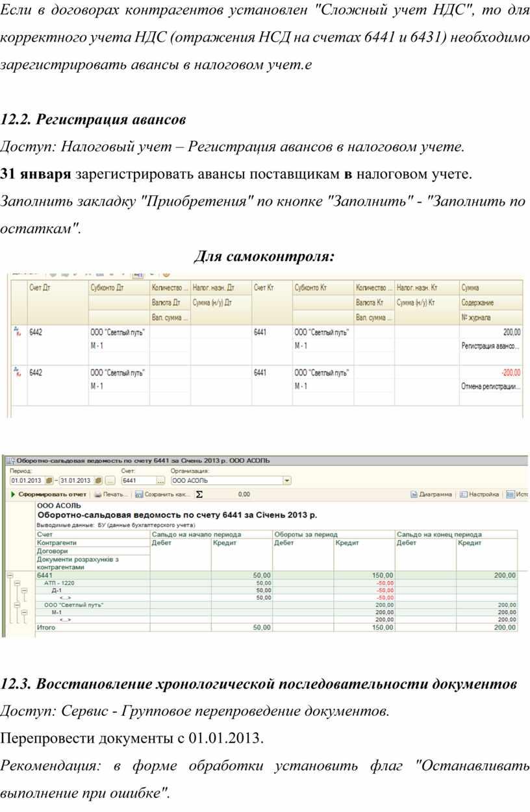The height and width of the screenshot is (812, 530).
Task: Click the Субконто Кт column header
Action: coord(323,288)
